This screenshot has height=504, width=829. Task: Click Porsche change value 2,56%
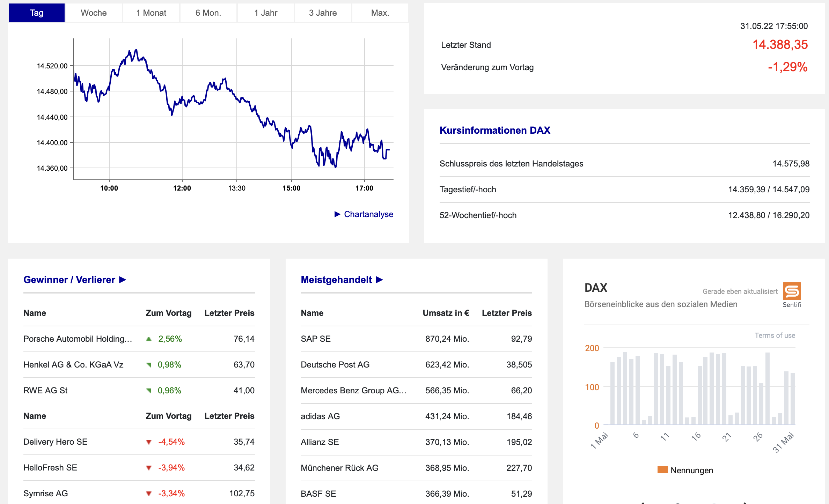pos(170,339)
